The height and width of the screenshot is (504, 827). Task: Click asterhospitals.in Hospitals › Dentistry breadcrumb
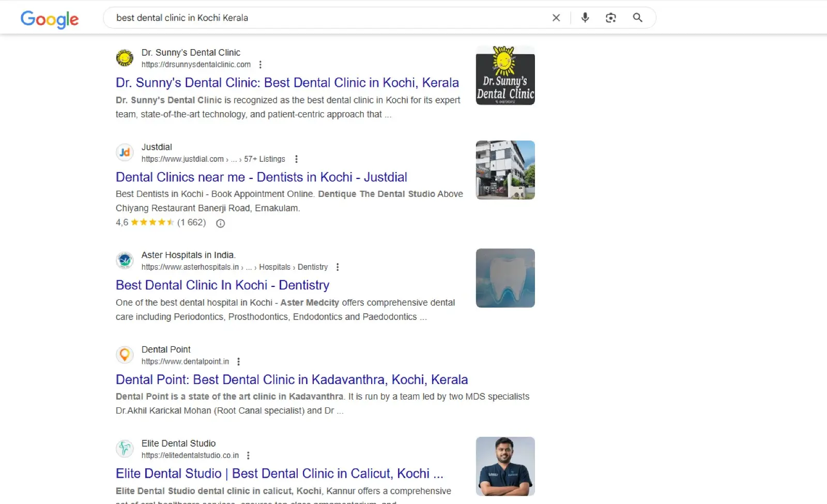(235, 267)
